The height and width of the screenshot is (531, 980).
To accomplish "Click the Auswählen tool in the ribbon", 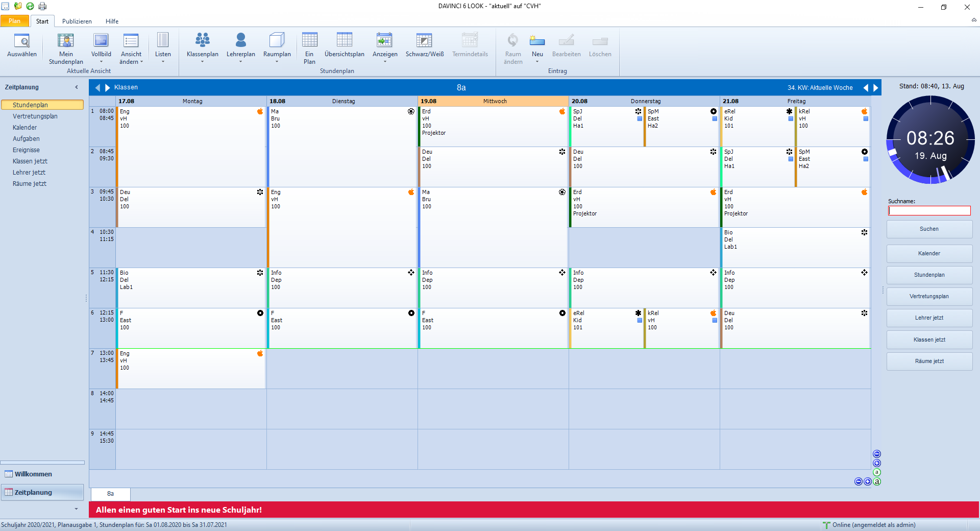I will [x=22, y=46].
